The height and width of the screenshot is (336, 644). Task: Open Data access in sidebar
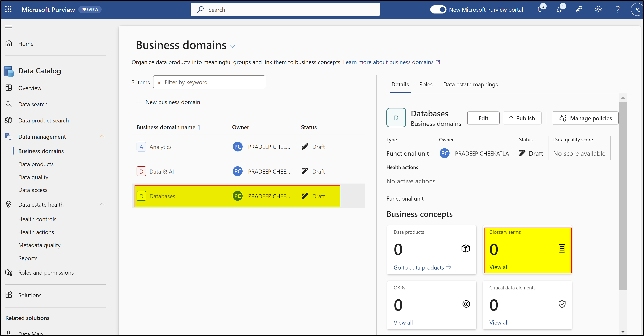[x=33, y=190]
